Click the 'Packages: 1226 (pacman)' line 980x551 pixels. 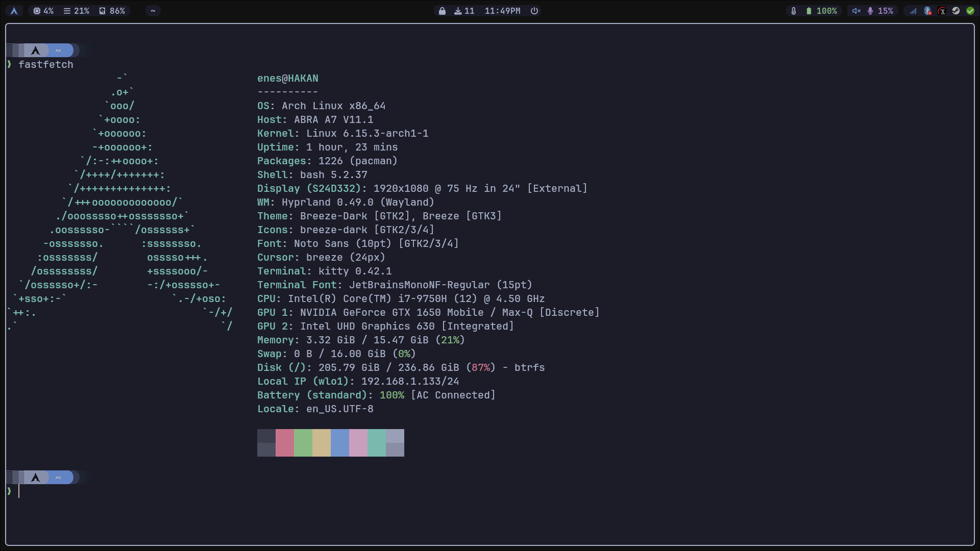click(x=328, y=161)
